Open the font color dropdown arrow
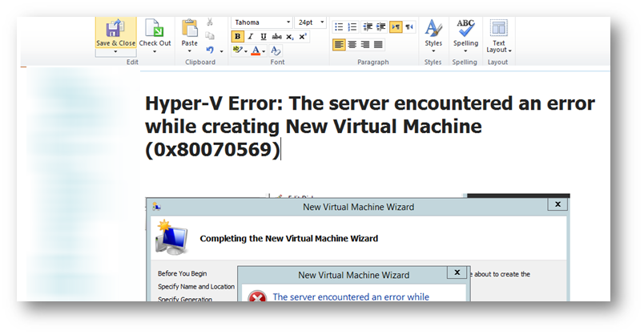 click(264, 51)
